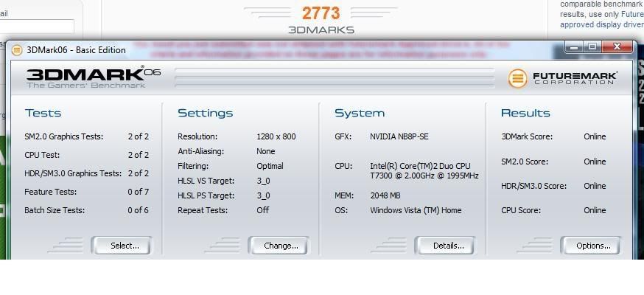This screenshot has width=644, height=295.
Task: Click the System section heading
Action: tap(360, 113)
